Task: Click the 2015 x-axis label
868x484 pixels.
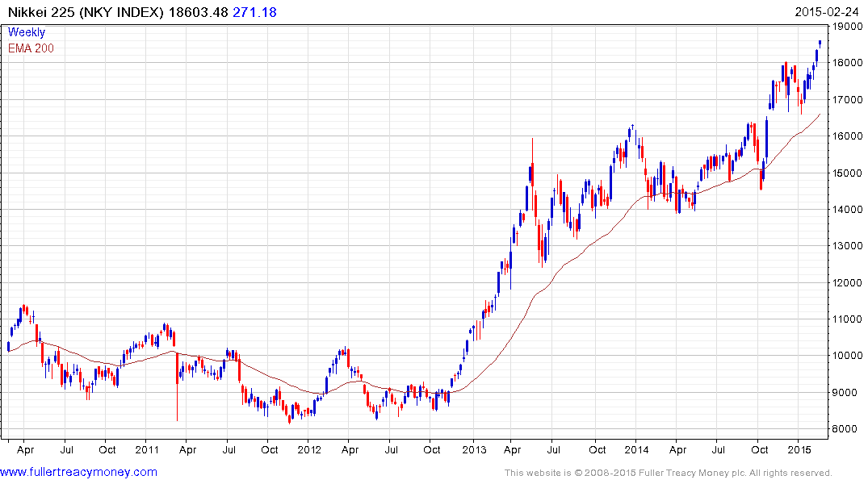Action: pos(799,449)
